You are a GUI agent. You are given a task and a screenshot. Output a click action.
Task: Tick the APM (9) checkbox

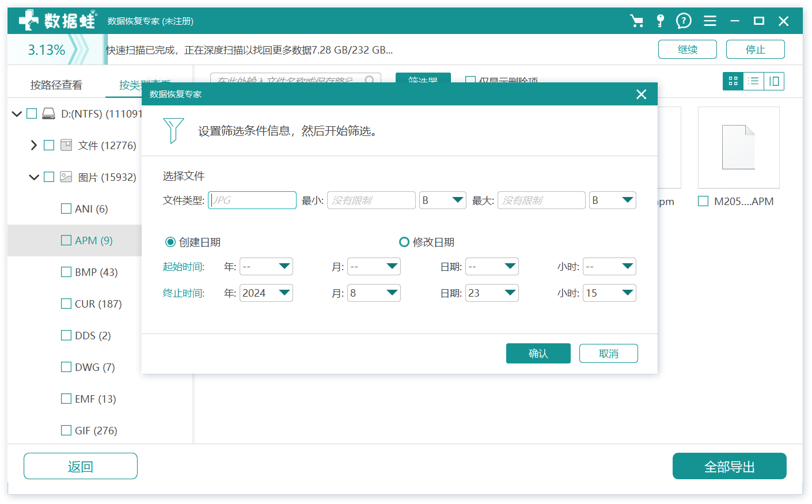(x=66, y=240)
